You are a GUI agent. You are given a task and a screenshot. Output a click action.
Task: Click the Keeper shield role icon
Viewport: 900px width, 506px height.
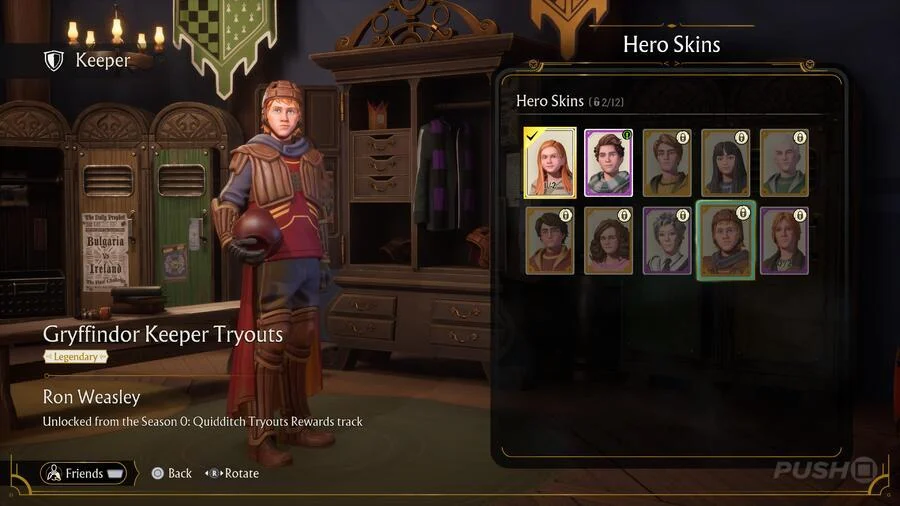pos(54,60)
